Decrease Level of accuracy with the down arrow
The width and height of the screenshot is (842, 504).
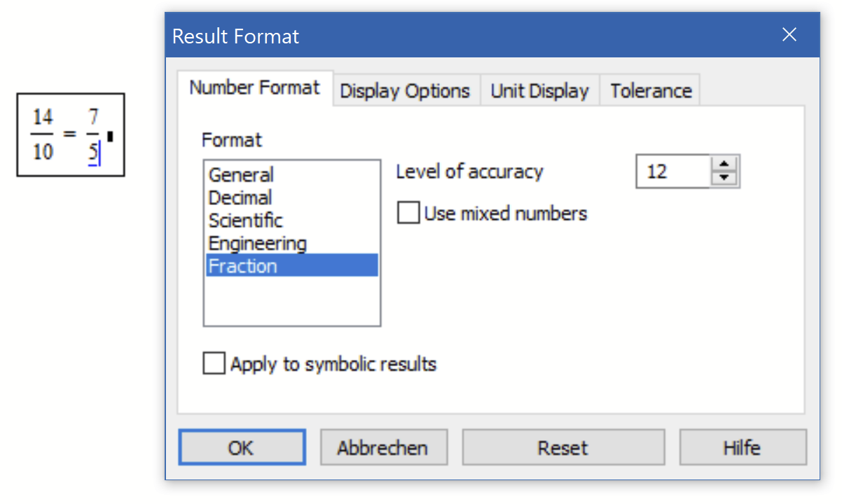point(724,178)
